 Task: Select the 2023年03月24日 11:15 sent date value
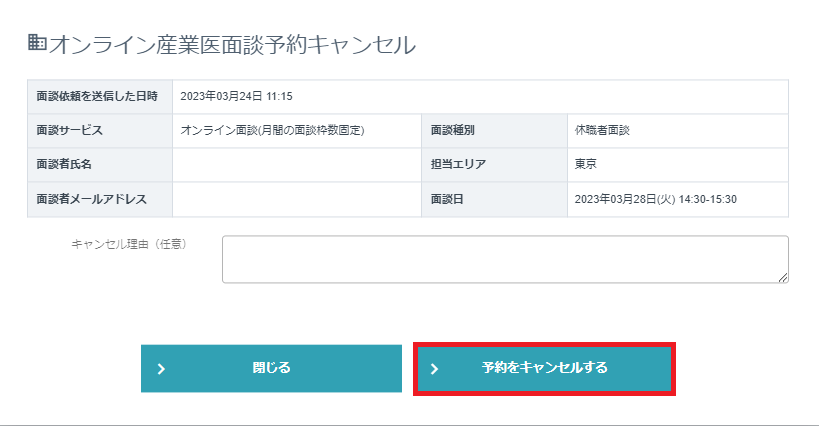coord(236,97)
